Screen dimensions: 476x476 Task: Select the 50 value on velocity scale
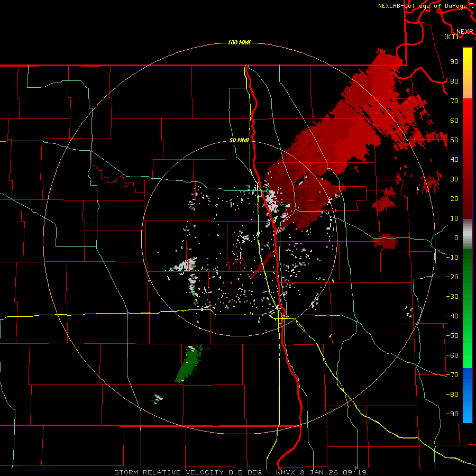[x=454, y=140]
